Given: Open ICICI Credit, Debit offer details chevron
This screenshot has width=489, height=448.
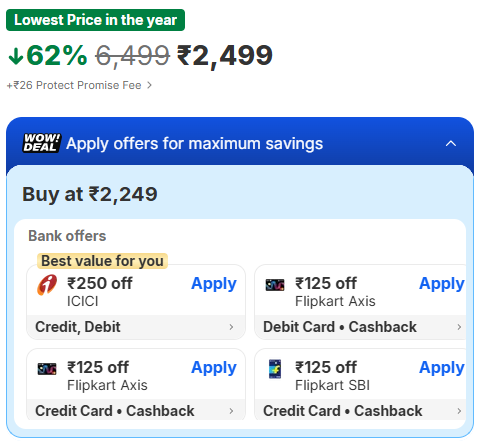Looking at the screenshot, I should pyautogui.click(x=231, y=327).
